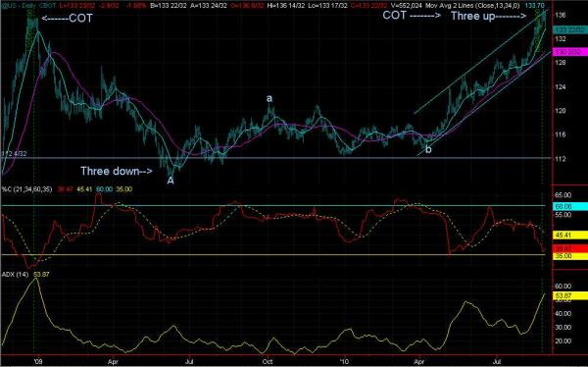Image resolution: width=588 pixels, height=367 pixels.
Task: Click the yellow 45.41 value tag
Action: point(570,236)
